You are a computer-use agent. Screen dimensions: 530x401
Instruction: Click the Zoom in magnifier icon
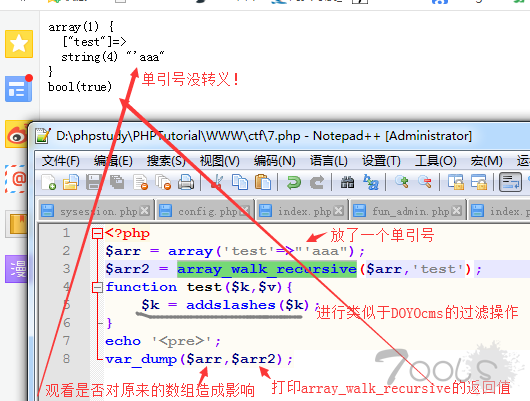point(401,182)
